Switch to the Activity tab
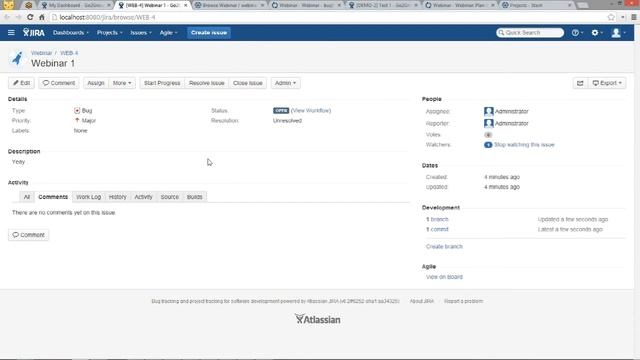 click(x=143, y=197)
